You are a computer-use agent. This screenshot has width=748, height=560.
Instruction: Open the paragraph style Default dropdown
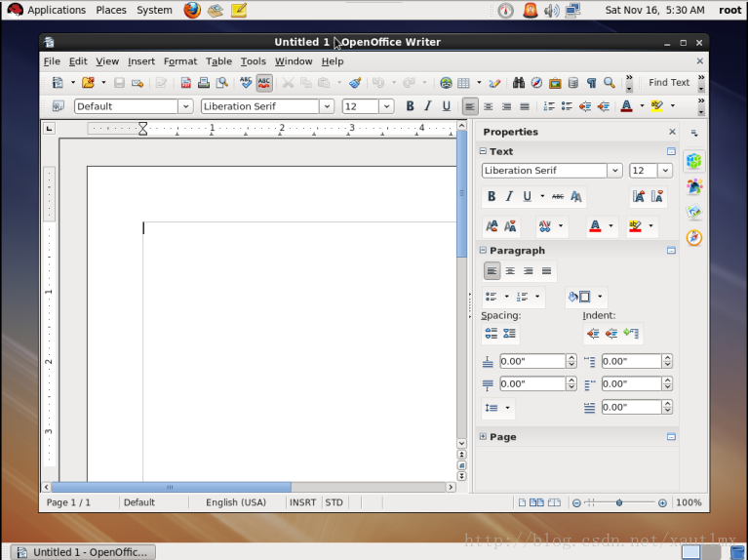pyautogui.click(x=185, y=106)
